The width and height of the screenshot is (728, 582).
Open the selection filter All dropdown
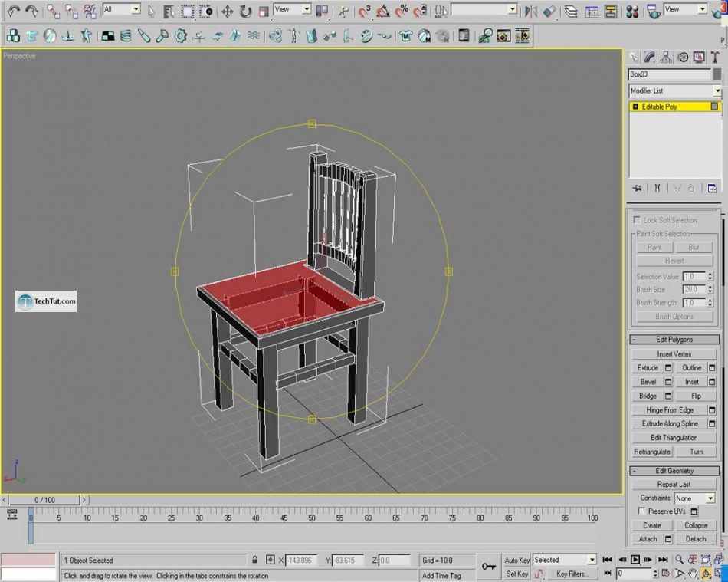122,9
